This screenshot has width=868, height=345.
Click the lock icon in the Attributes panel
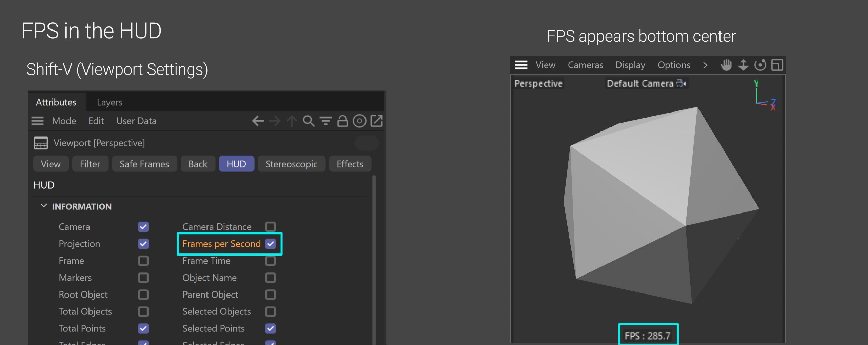342,121
